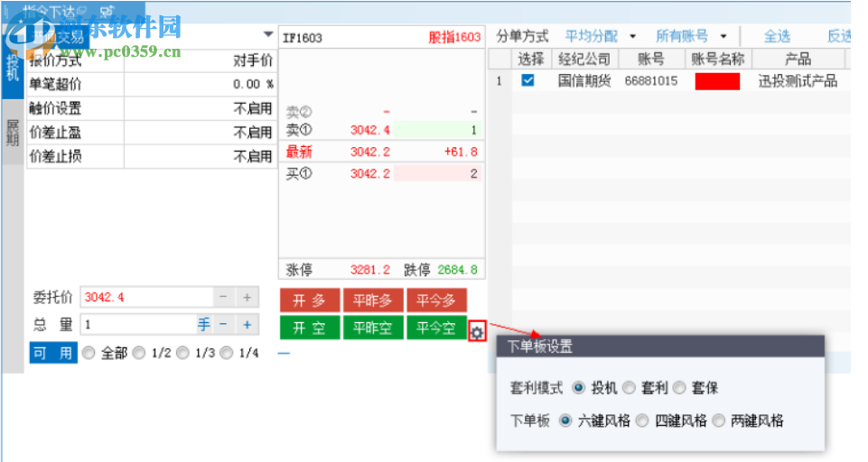Click the 股指1603 contract name
The width and height of the screenshot is (868, 462).
coord(454,37)
